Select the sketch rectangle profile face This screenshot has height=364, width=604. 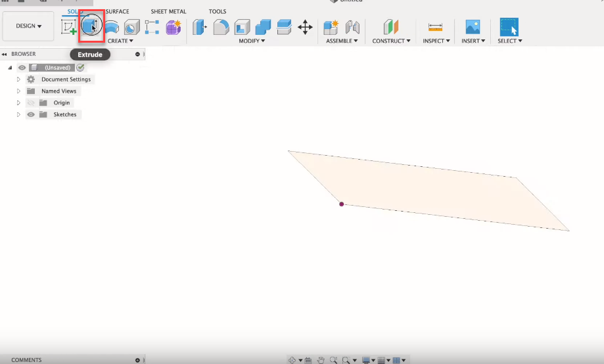429,191
